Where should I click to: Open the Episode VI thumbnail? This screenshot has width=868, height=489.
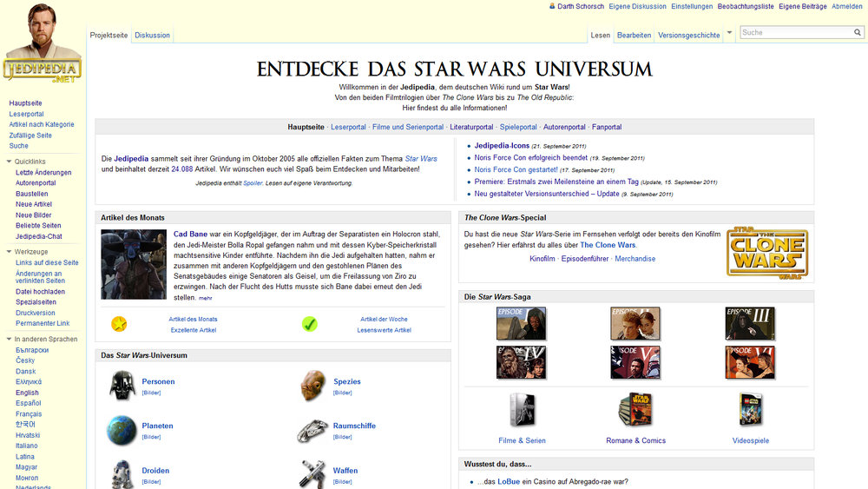click(x=750, y=362)
